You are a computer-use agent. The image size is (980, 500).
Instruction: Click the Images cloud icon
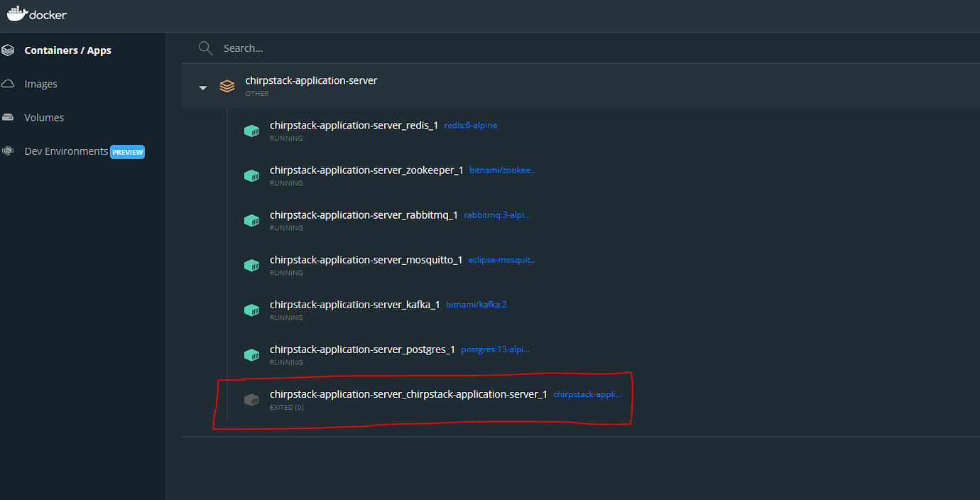coord(9,84)
